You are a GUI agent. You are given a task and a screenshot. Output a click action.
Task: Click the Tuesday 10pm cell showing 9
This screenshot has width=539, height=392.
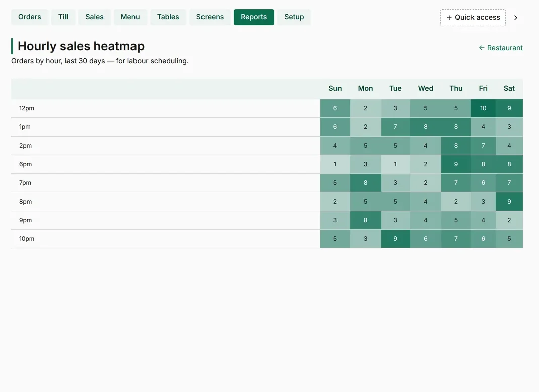tap(395, 239)
